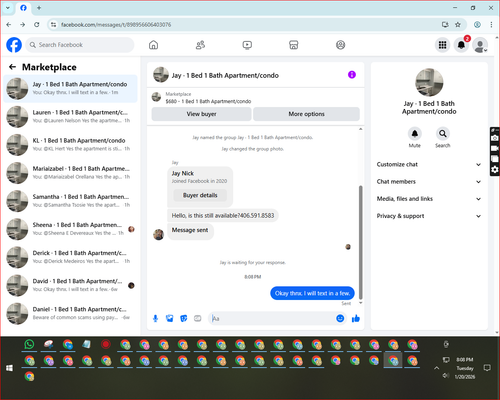Click Search Facebook field
The width and height of the screenshot is (500, 400).
80,45
